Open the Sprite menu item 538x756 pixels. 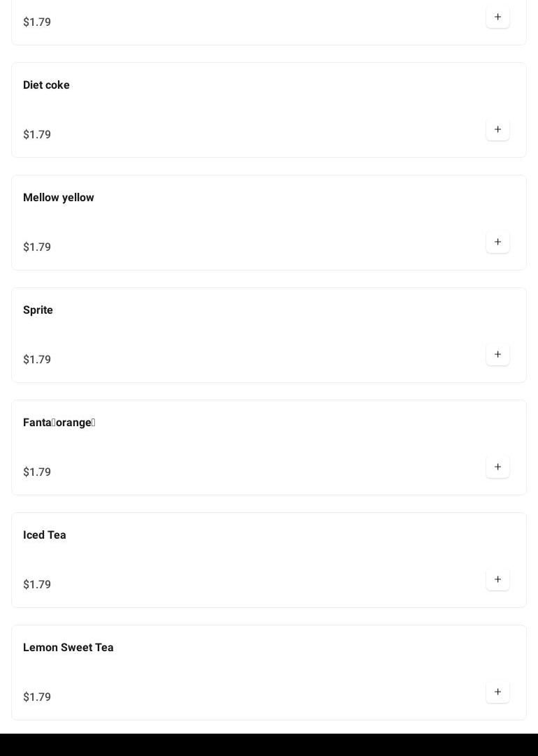[38, 310]
